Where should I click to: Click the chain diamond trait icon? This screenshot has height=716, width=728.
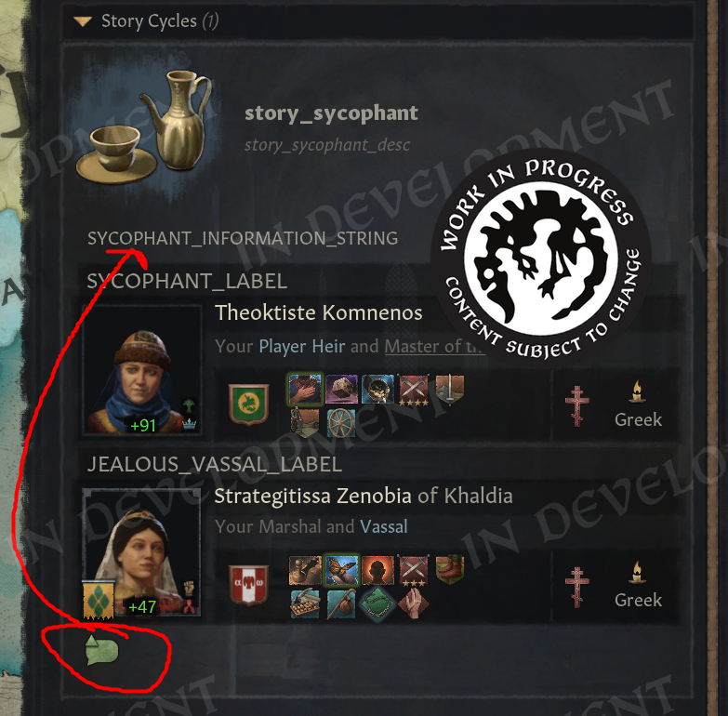tap(377, 603)
